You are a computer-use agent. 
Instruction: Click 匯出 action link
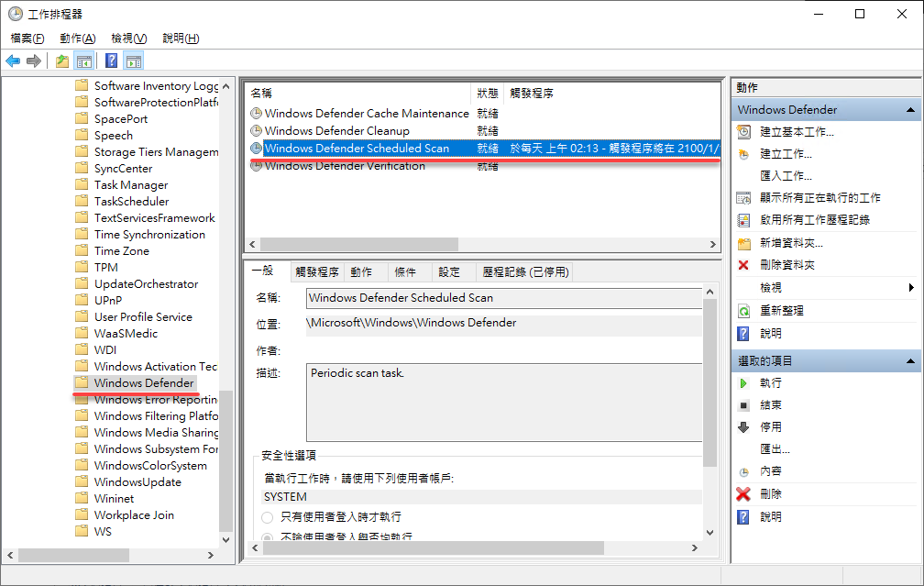pyautogui.click(x=775, y=449)
